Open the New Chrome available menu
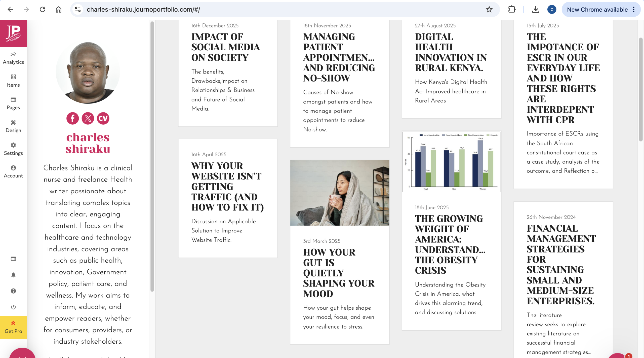 (x=601, y=10)
